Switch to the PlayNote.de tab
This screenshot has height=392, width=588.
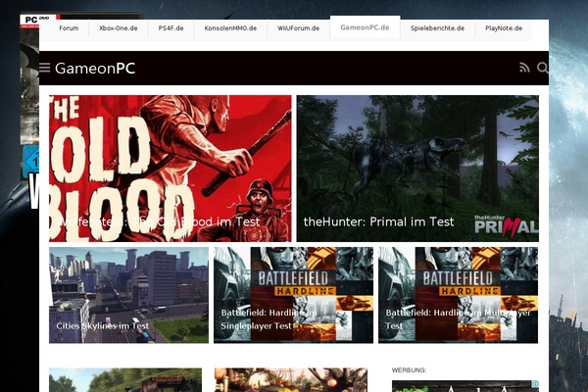tap(504, 28)
